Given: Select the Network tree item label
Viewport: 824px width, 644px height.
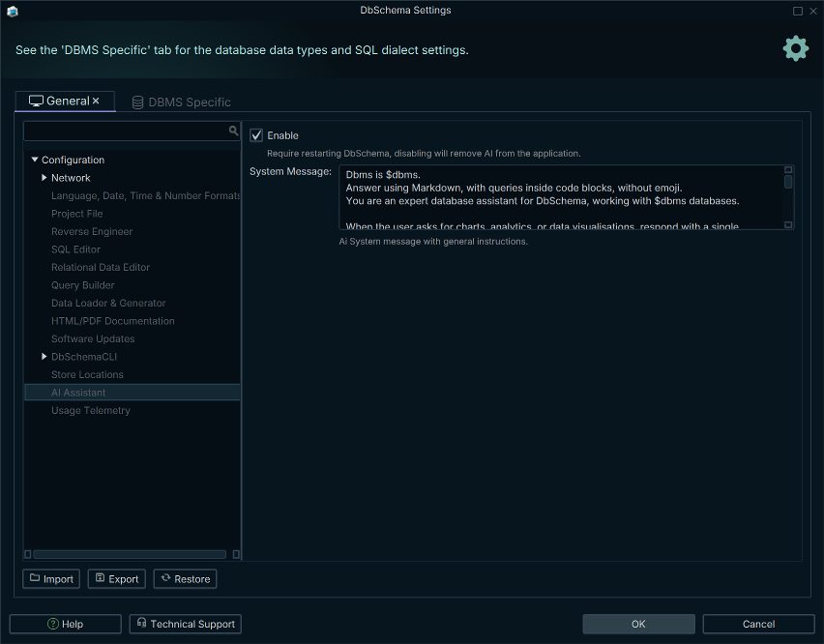Looking at the screenshot, I should (71, 178).
